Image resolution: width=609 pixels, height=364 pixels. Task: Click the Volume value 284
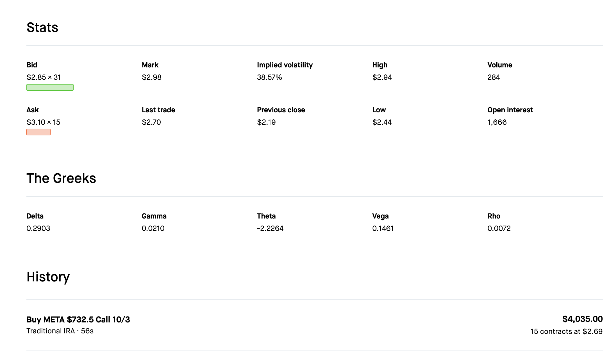[494, 77]
